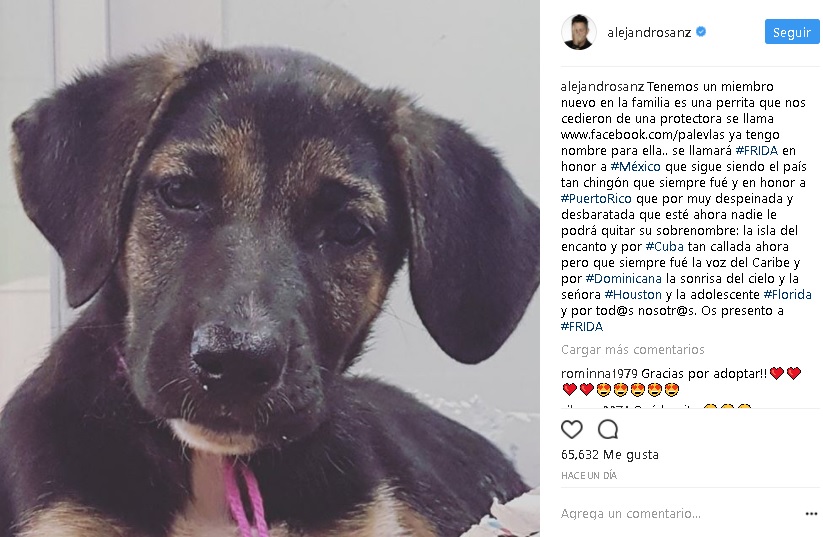Screen dimensions: 823x537
Task: Open the three-dots more options menu
Action: tap(811, 514)
